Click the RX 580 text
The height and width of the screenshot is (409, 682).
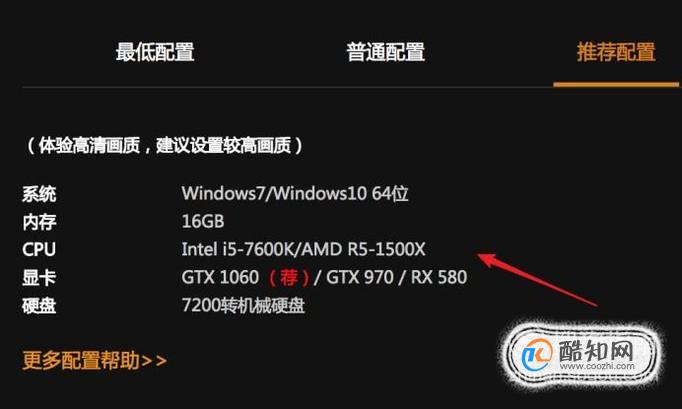pos(439,277)
